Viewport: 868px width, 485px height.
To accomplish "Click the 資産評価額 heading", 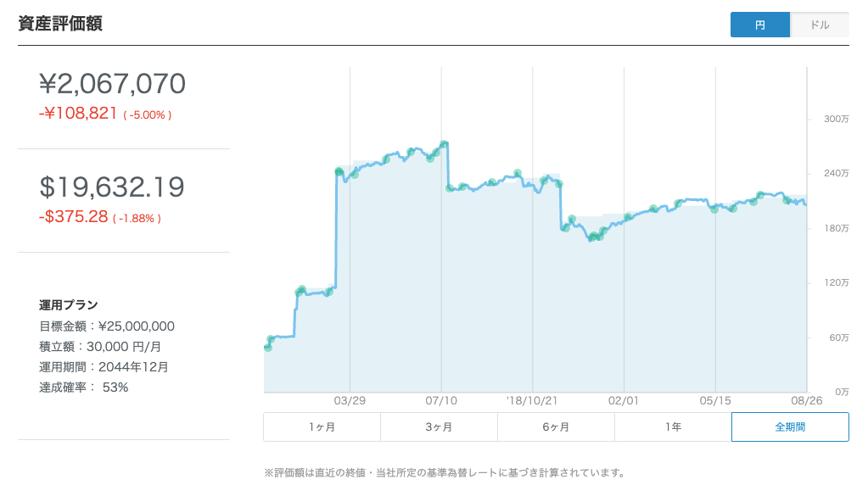I will pos(60,24).
